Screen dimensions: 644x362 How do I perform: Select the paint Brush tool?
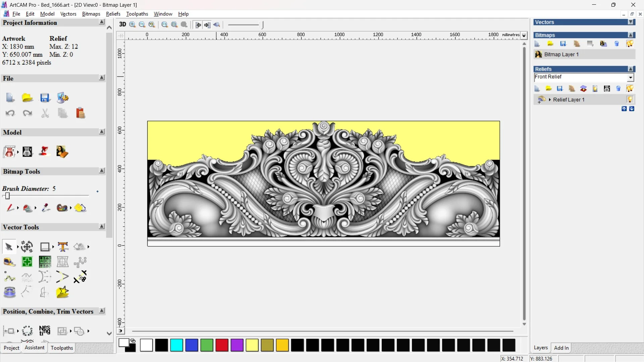(x=10, y=208)
